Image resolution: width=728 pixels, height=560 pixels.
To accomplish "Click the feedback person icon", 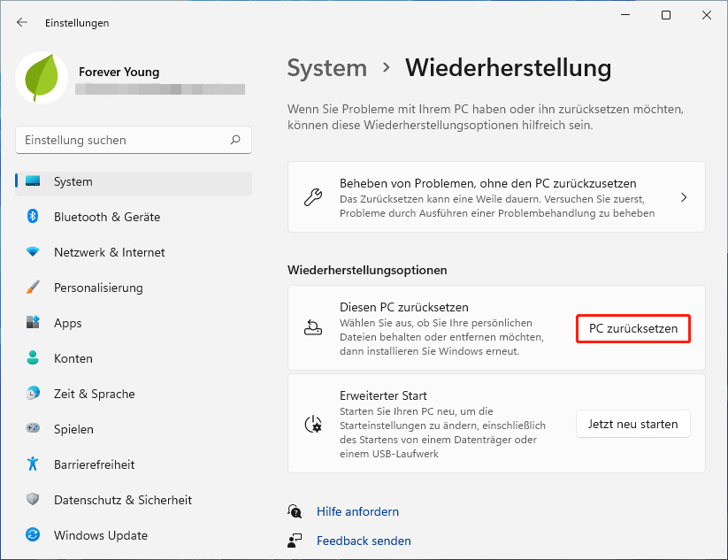I will pos(295,541).
